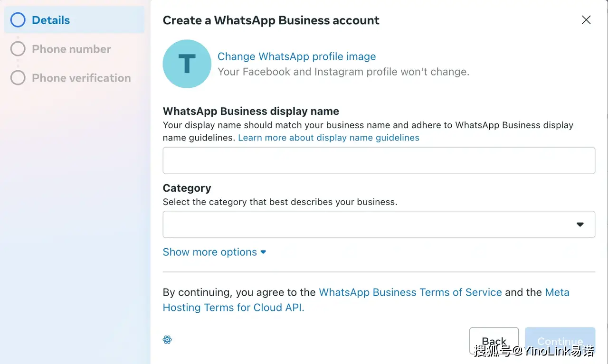This screenshot has width=608, height=364.
Task: Click Change WhatsApp profile image link
Action: (296, 56)
